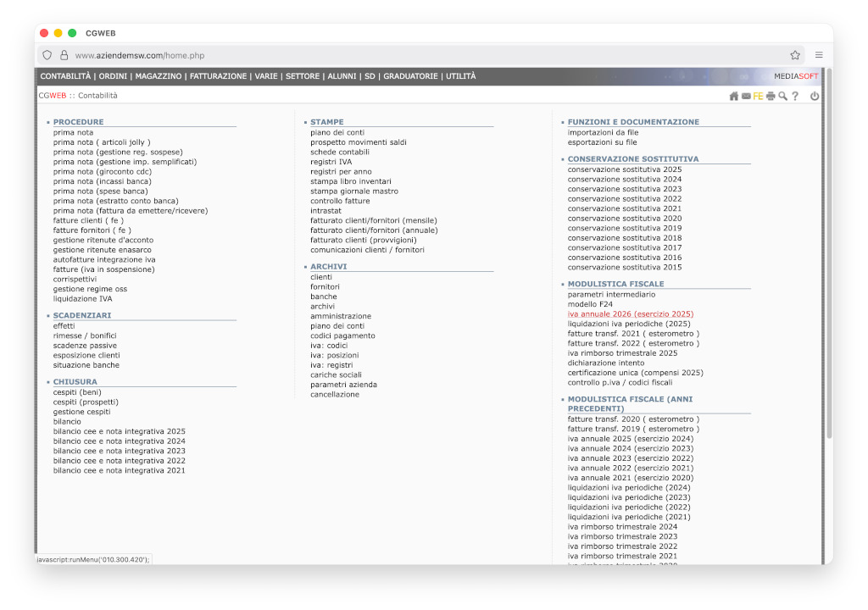Click the question mark help icon

coord(795,96)
